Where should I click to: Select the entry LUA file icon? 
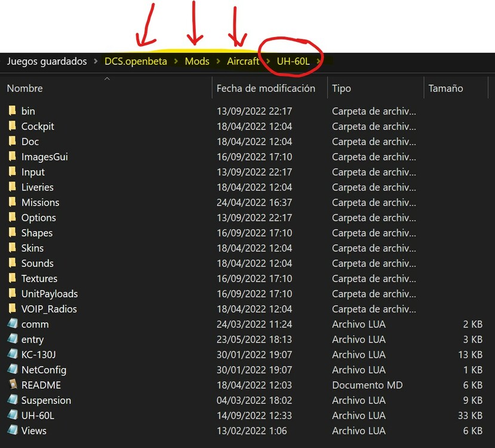[13, 339]
